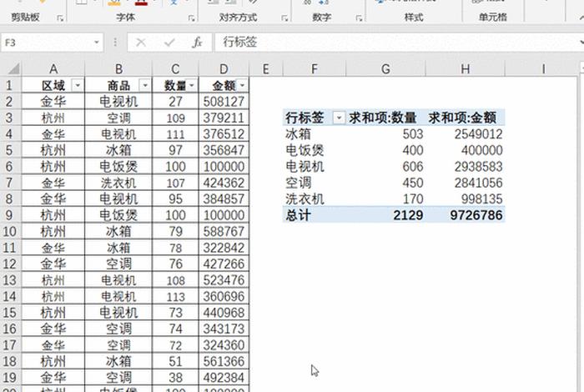Select pivot row label 洗衣机
The image size is (584, 392).
(x=315, y=199)
